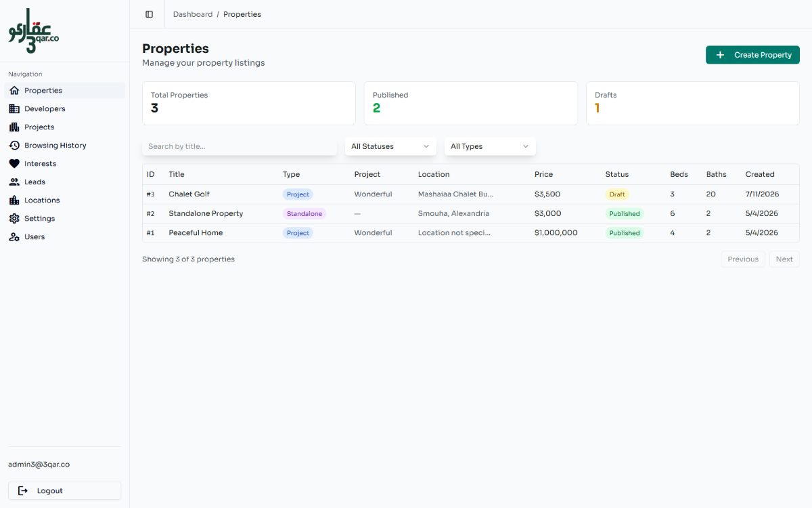Open Leads in the navigation

(65, 182)
